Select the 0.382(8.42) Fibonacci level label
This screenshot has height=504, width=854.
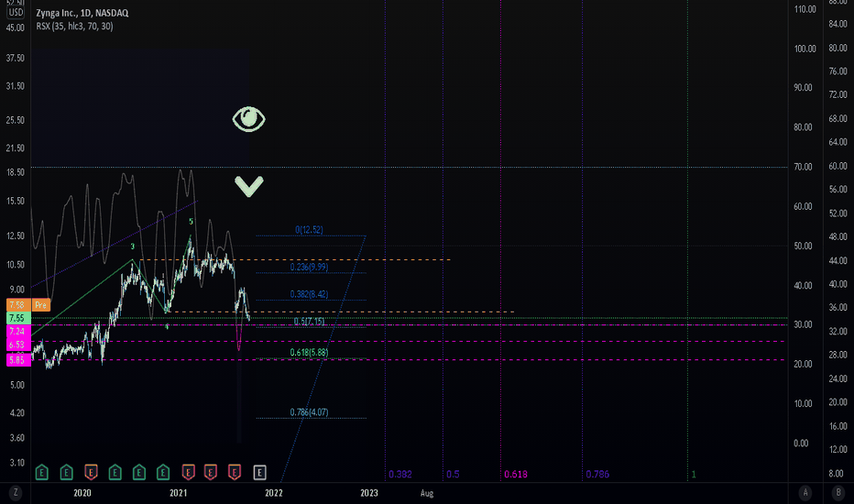(309, 294)
